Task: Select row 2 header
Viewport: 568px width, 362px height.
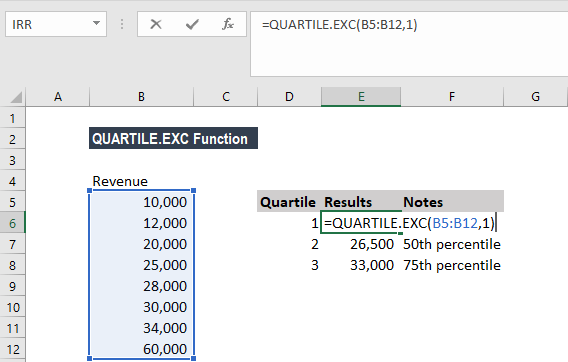Action: tap(13, 139)
